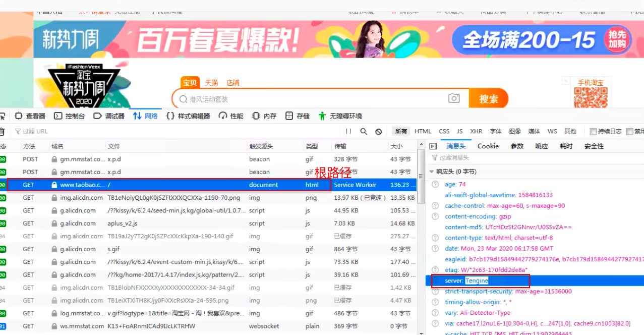Screen dimensions: 644x335
Task: Click the magnifier search icon in network toolbar
Action: pyautogui.click(x=364, y=131)
